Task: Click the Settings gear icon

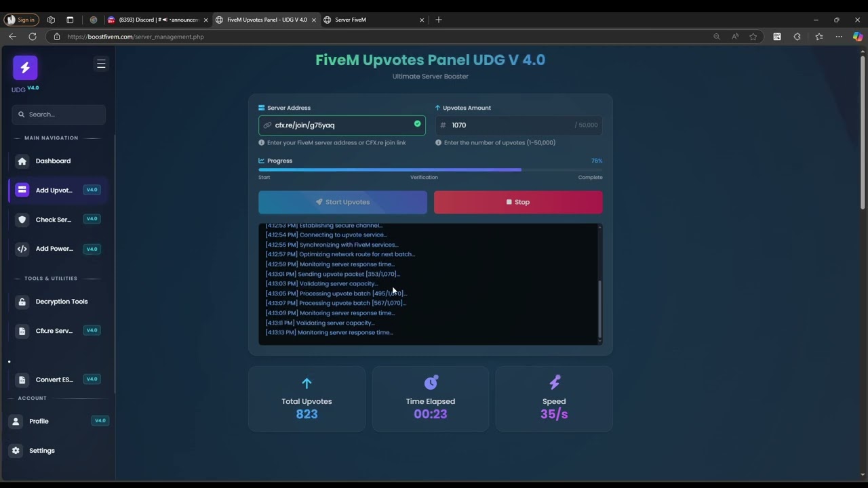Action: 16,451
